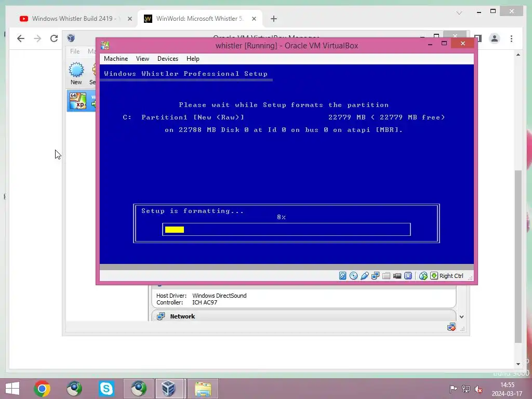Click the whistler VM window title icon
Screen dimensions: 532x399
point(105,46)
